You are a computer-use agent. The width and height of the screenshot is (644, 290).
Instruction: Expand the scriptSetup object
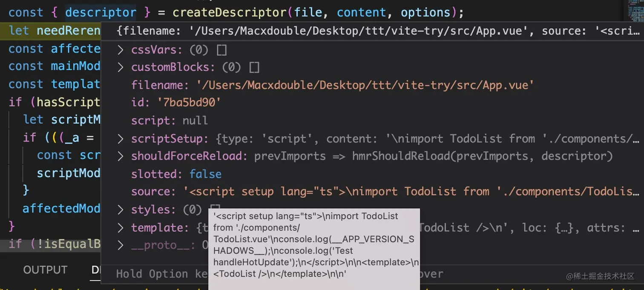121,139
